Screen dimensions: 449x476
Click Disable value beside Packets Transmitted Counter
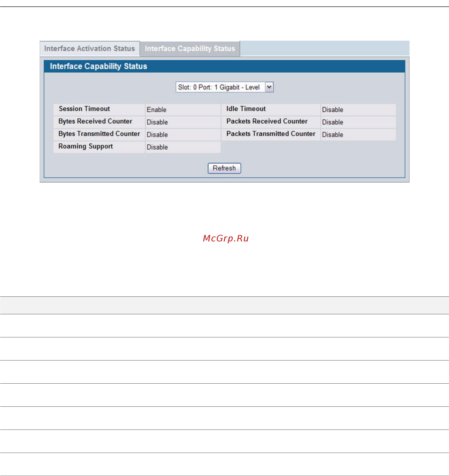pos(332,135)
